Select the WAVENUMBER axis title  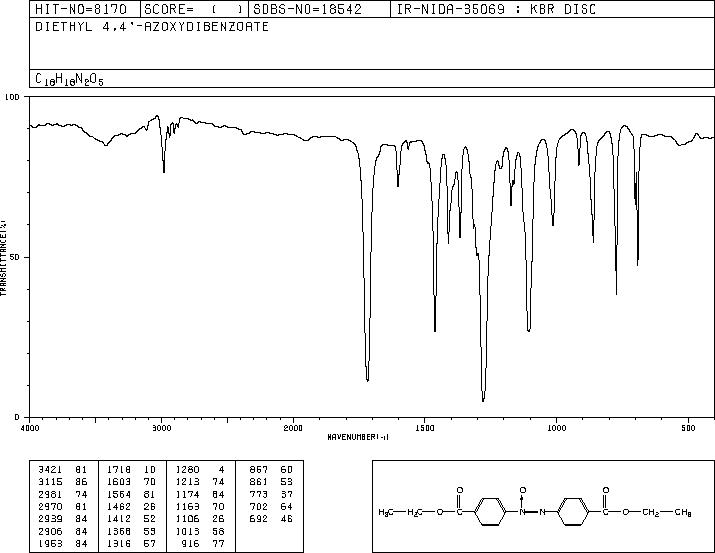[358, 437]
